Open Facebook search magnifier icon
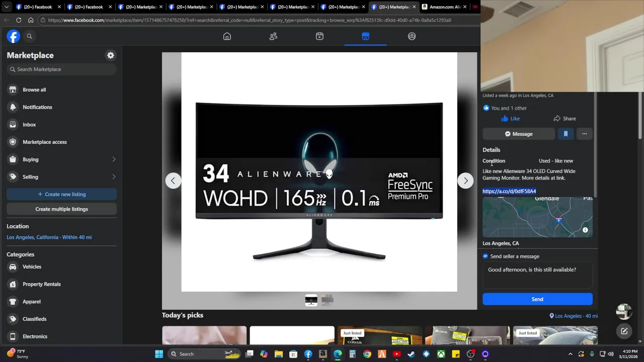This screenshot has width=644, height=362. [29, 36]
